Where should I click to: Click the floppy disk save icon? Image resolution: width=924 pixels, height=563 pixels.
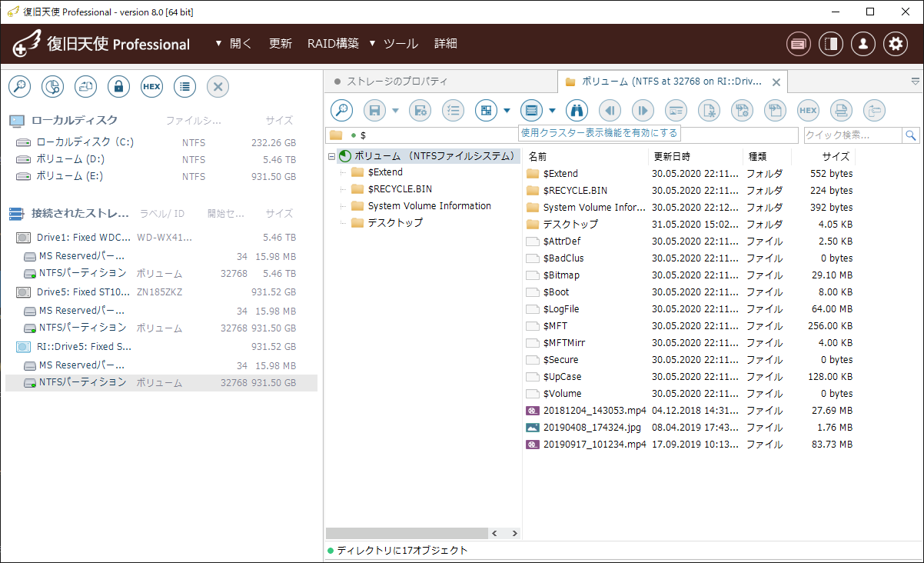[374, 110]
